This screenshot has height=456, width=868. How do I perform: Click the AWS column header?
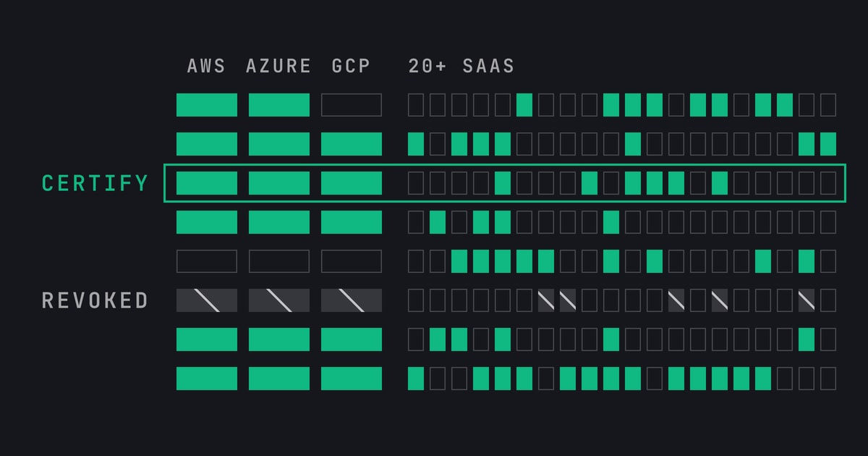click(x=207, y=66)
